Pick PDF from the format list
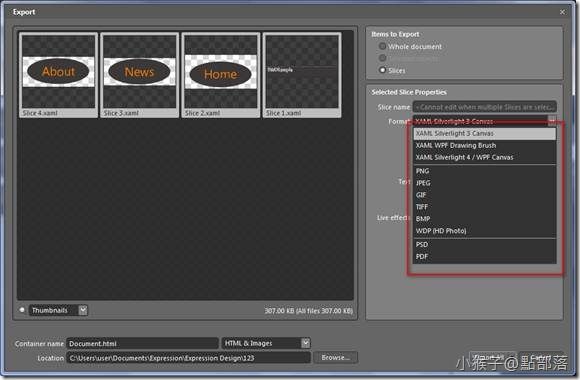 click(485, 256)
